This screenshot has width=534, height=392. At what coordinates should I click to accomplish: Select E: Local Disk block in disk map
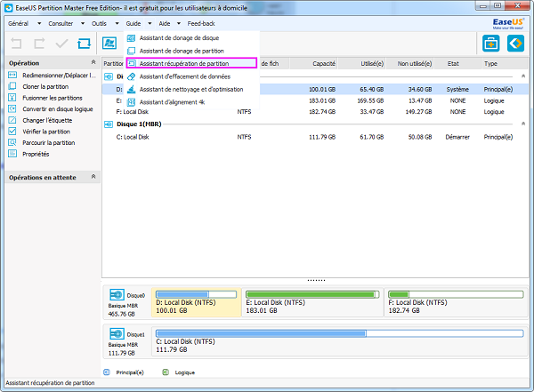pyautogui.click(x=312, y=302)
